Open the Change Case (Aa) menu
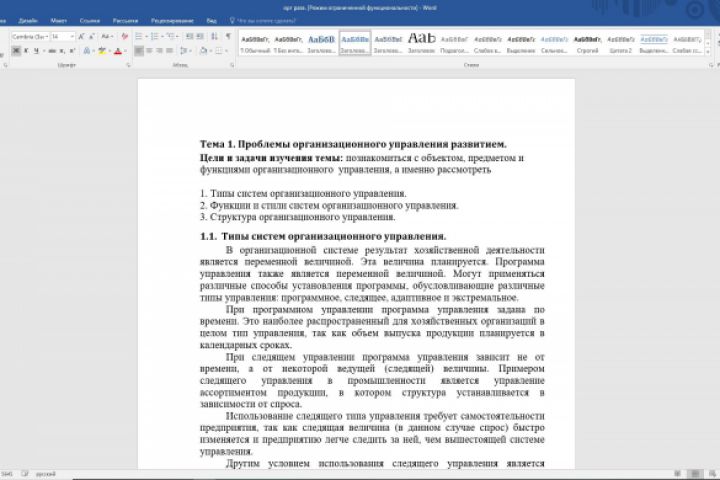The width and height of the screenshot is (720, 480). tap(106, 36)
